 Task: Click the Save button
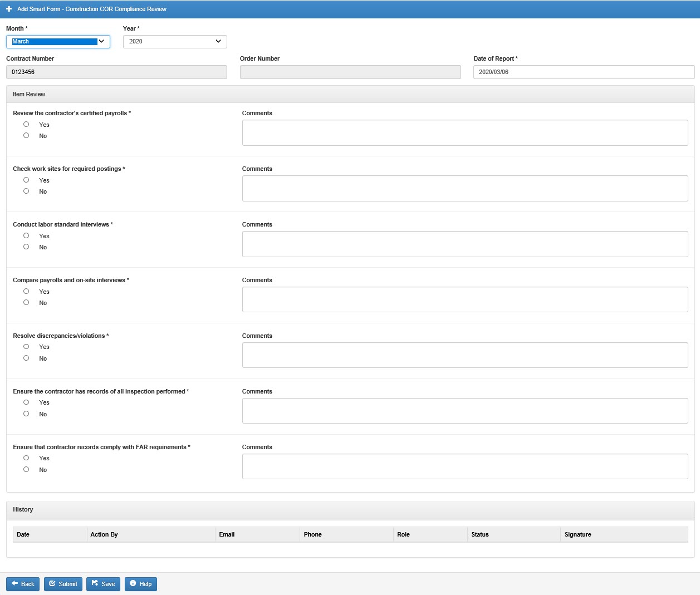(103, 584)
